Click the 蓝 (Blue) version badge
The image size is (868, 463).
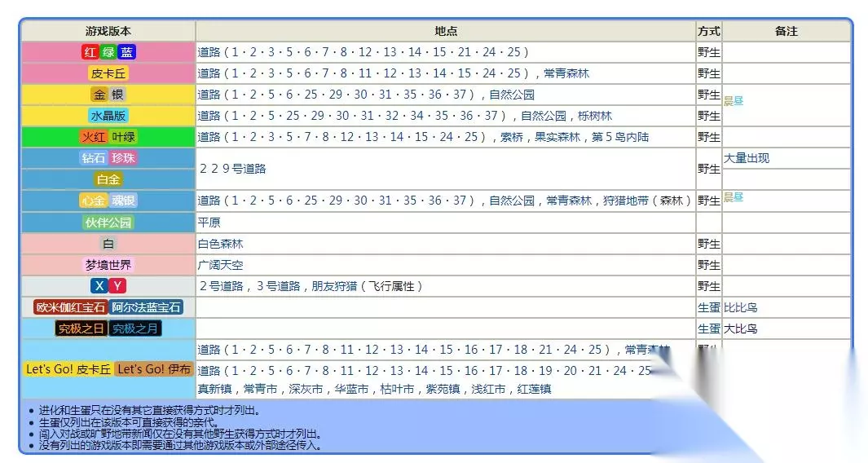pos(127,52)
